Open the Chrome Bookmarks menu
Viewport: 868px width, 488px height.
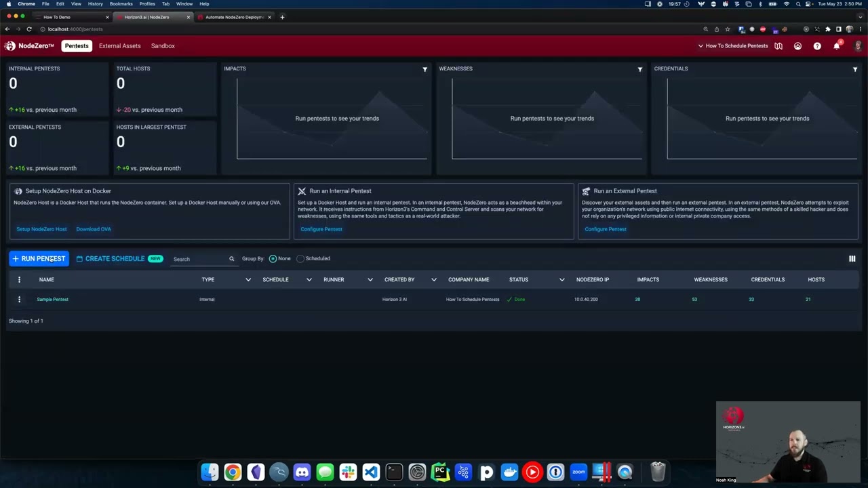(x=121, y=4)
